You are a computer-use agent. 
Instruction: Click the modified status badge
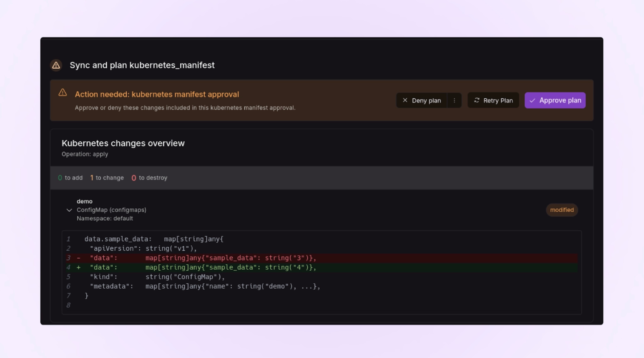coord(562,210)
